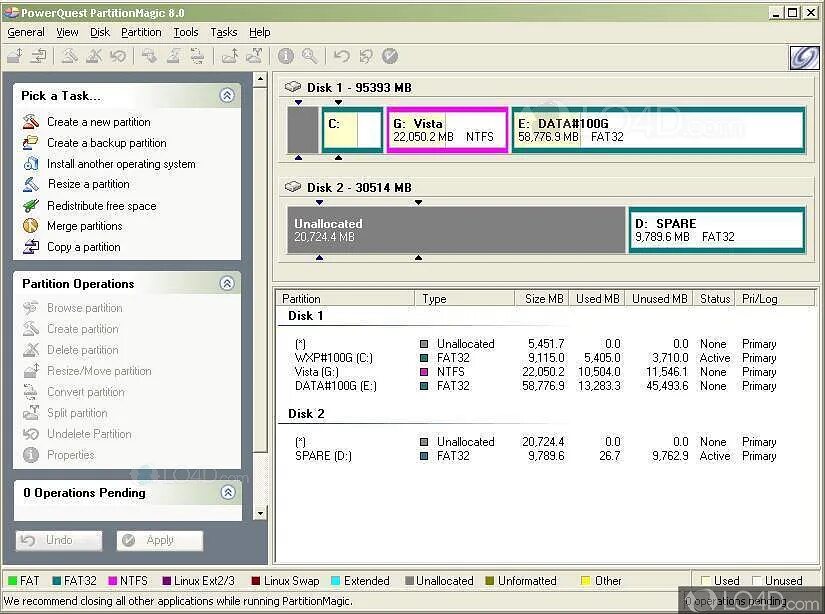Click the sidebar scrollbar up arrow

click(260, 79)
